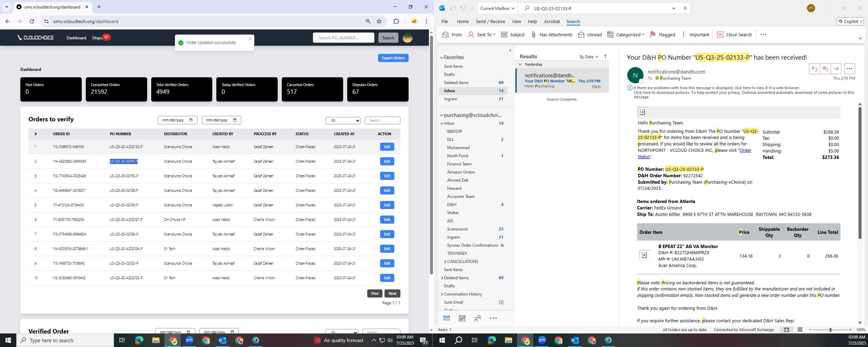Open the Home tab in Outlook
Screen dimensions: 868x347
(x=463, y=21)
